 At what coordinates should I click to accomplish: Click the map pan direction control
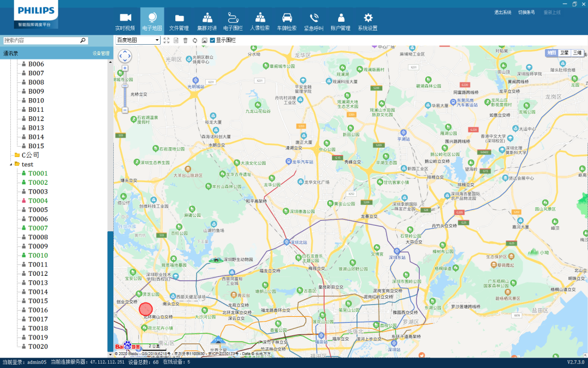125,56
